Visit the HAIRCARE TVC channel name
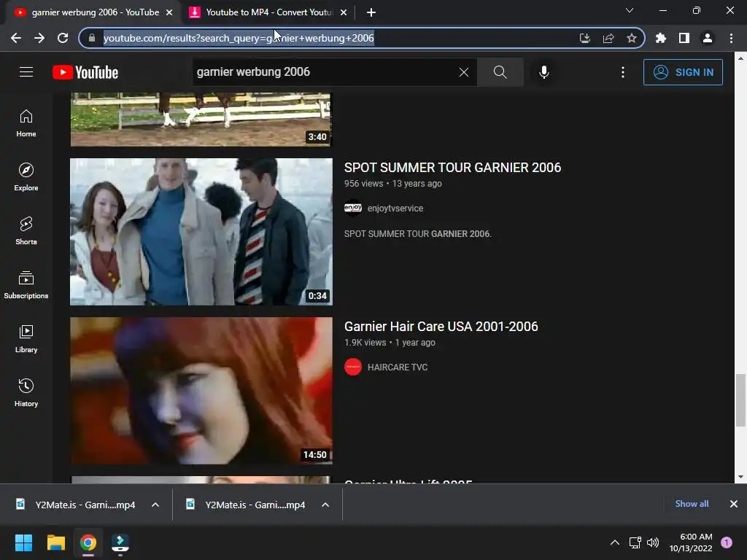The height and width of the screenshot is (560, 747). [398, 367]
